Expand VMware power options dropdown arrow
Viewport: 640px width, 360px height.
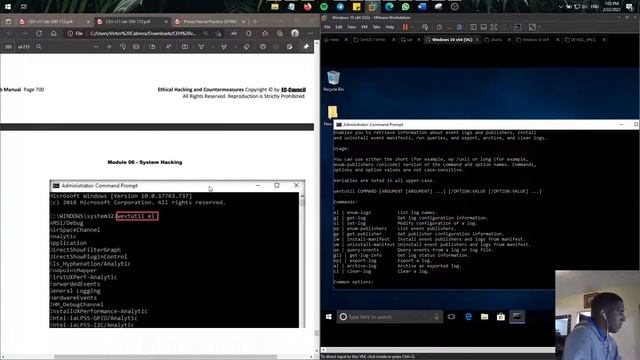(411, 27)
